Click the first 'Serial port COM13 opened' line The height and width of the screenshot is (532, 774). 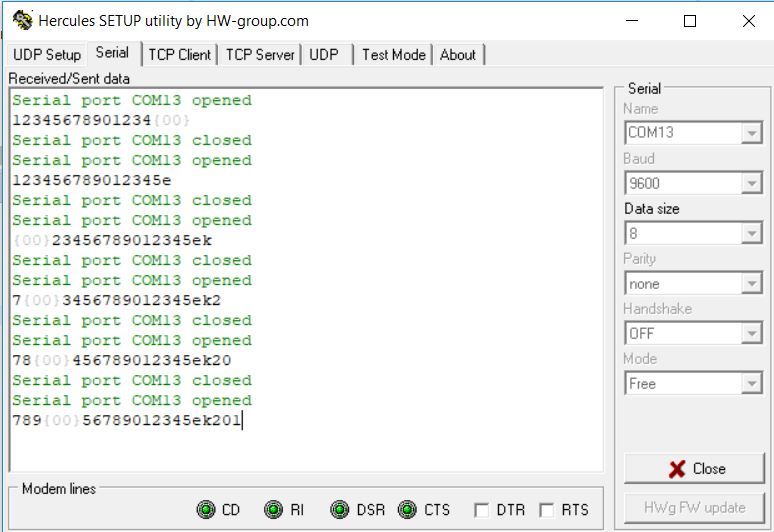(132, 100)
